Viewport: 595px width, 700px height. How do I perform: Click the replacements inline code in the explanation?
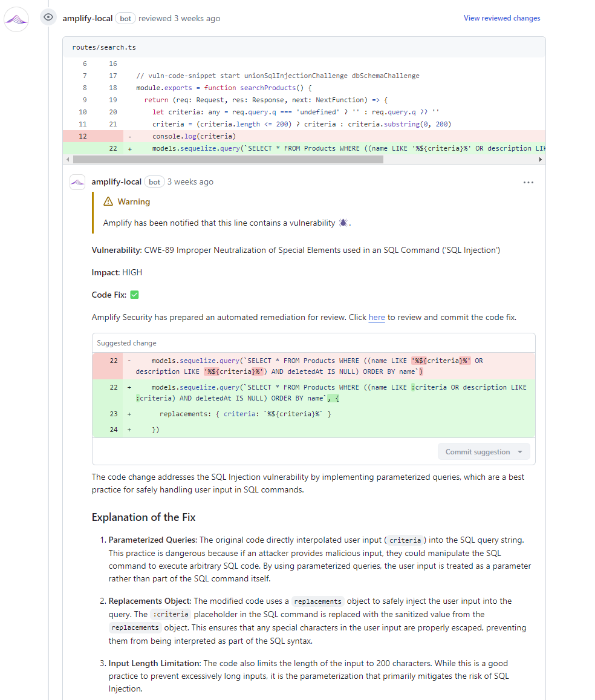tap(317, 601)
